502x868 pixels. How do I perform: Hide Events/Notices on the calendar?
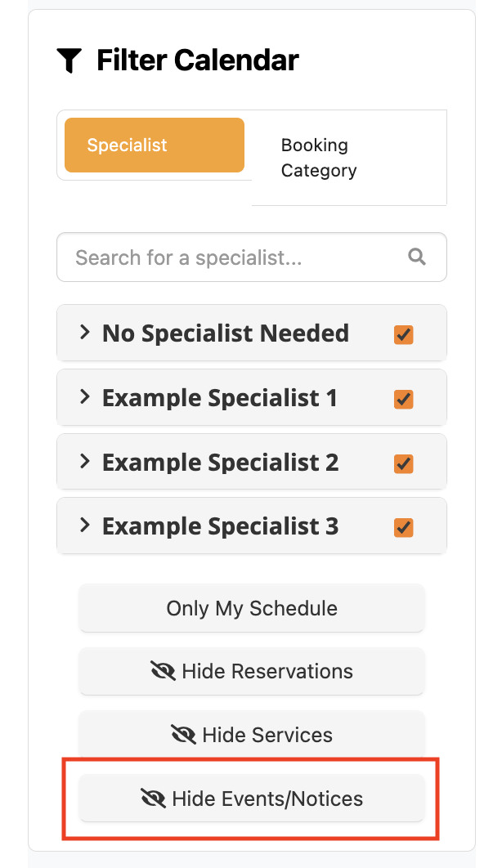(251, 798)
